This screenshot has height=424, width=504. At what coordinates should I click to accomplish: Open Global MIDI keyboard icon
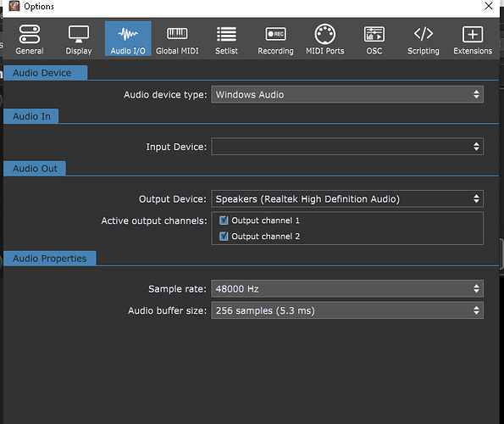177,39
